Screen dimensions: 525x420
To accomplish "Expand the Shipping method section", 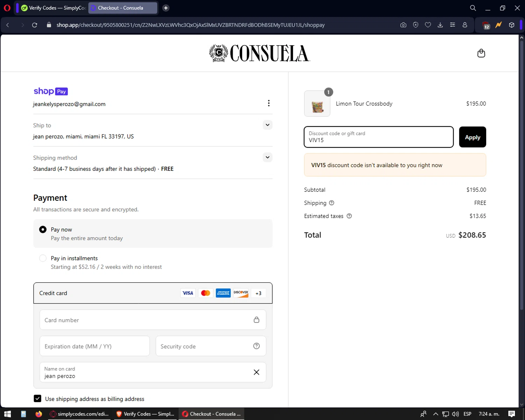I will [x=267, y=157].
